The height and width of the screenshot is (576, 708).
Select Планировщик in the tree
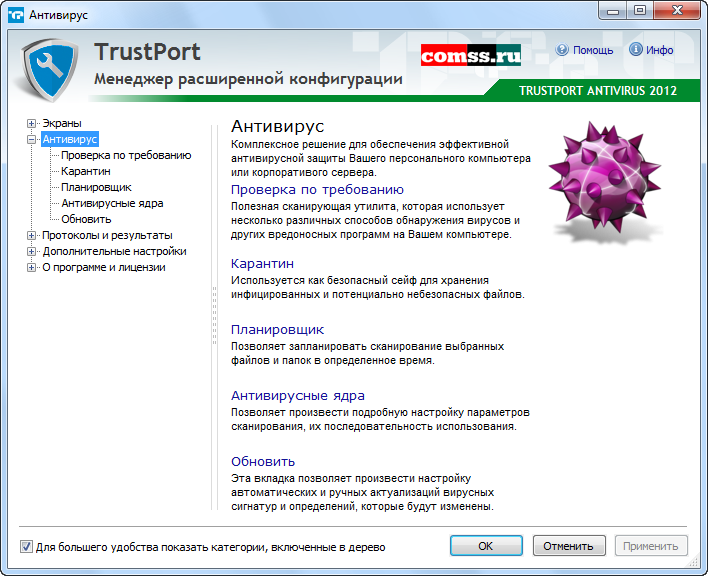click(96, 187)
